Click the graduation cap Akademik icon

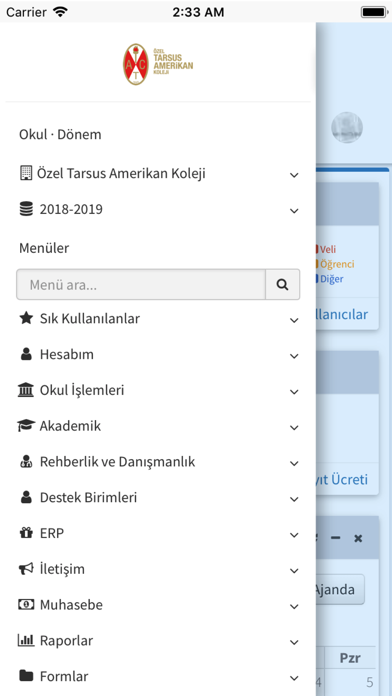coord(26,426)
